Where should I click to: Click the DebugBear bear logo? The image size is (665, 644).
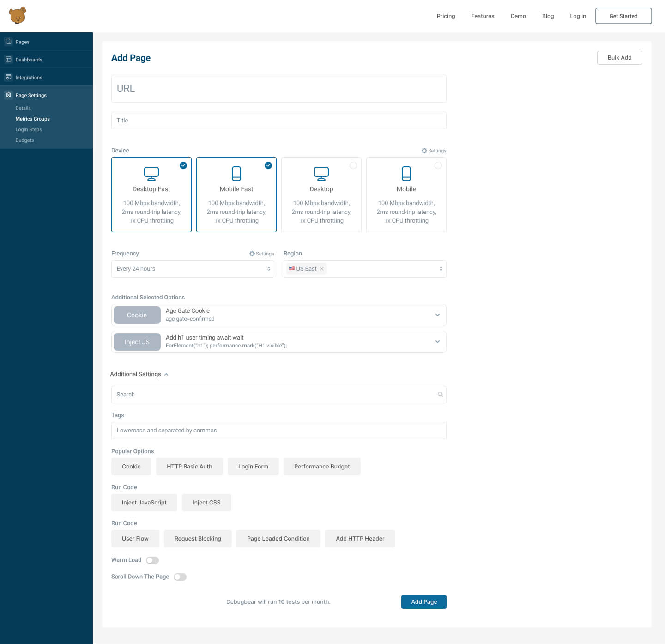(18, 16)
